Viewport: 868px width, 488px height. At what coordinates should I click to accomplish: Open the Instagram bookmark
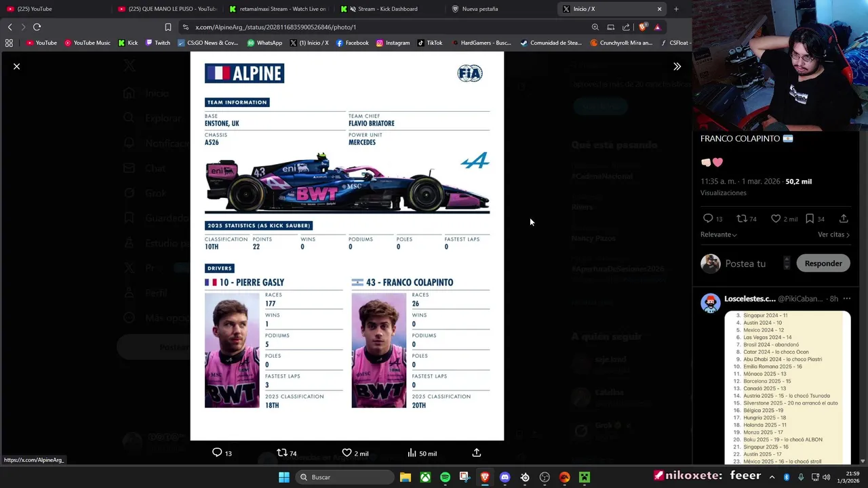pyautogui.click(x=393, y=43)
